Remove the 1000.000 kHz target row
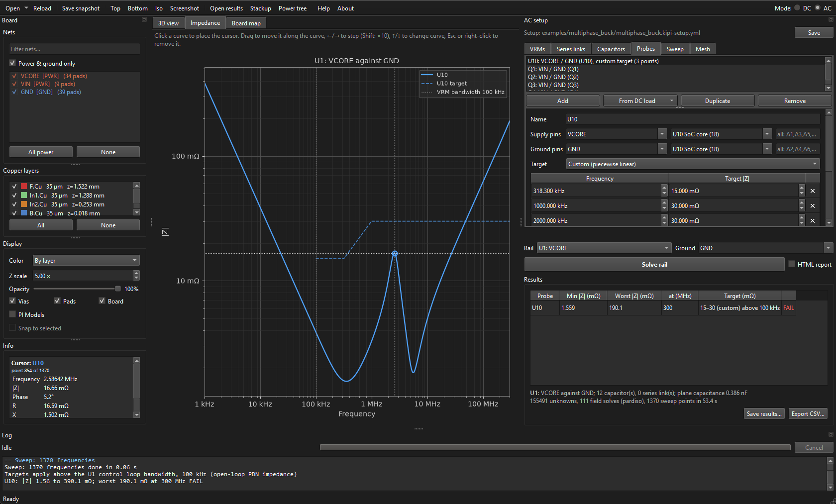Screen dimensions: 836x504 (812, 206)
